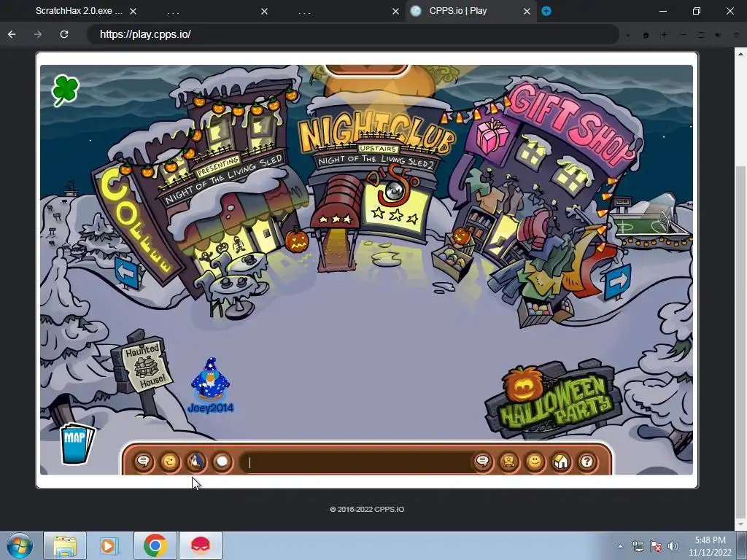Image resolution: width=747 pixels, height=560 pixels.
Task: Reload the page with refresh icon
Action: pyautogui.click(x=64, y=34)
